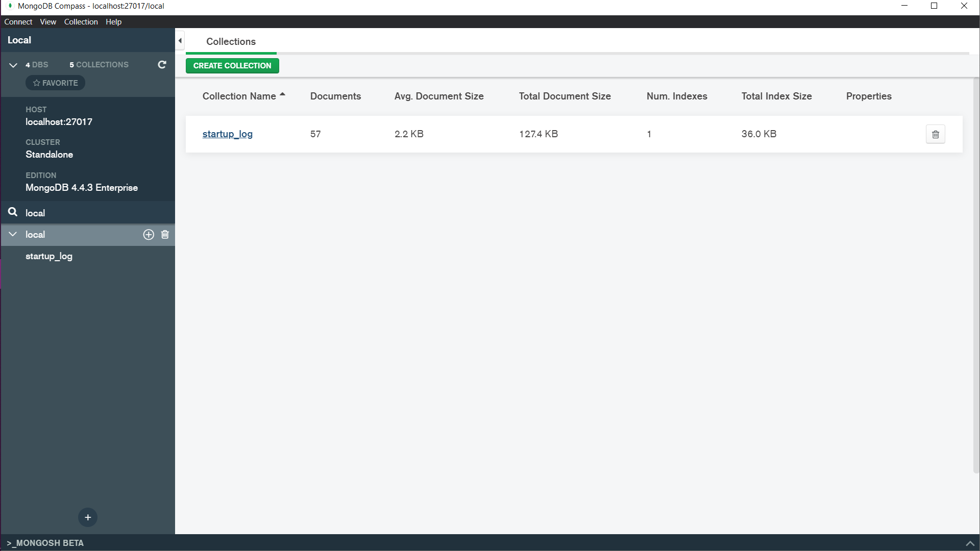The image size is (980, 551).
Task: Click the 4 DBS count label
Action: pyautogui.click(x=37, y=65)
